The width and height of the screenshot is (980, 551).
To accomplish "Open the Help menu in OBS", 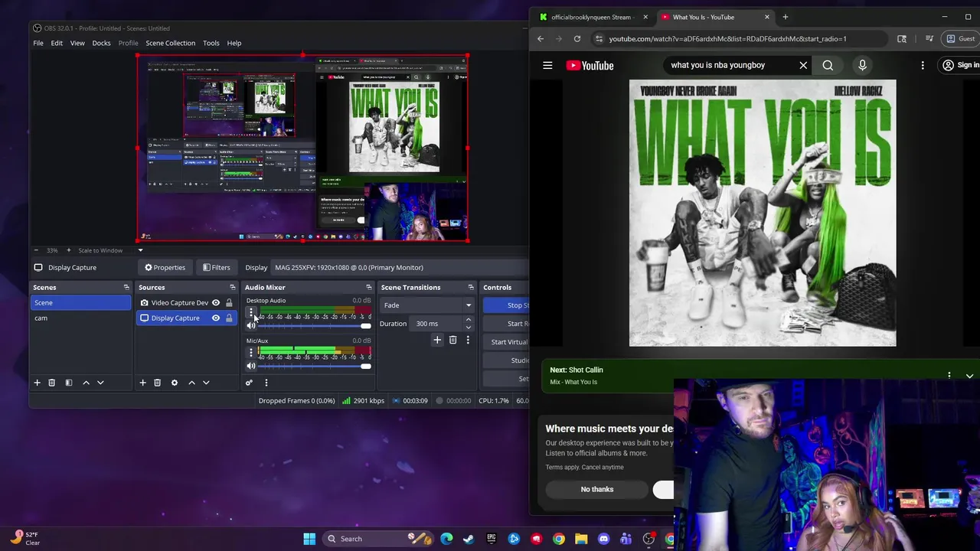I will (234, 43).
